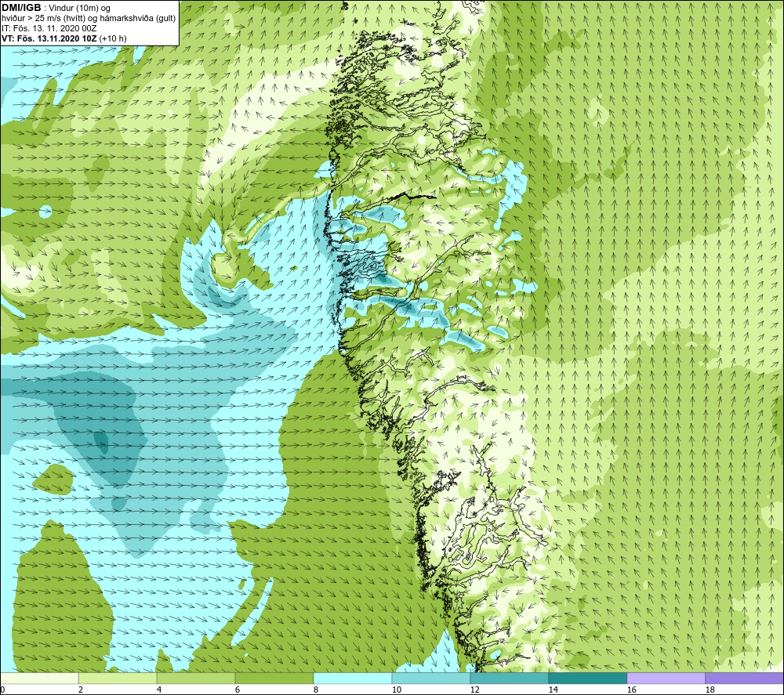
Task: Click the legend scale label '6'
Action: [237, 690]
